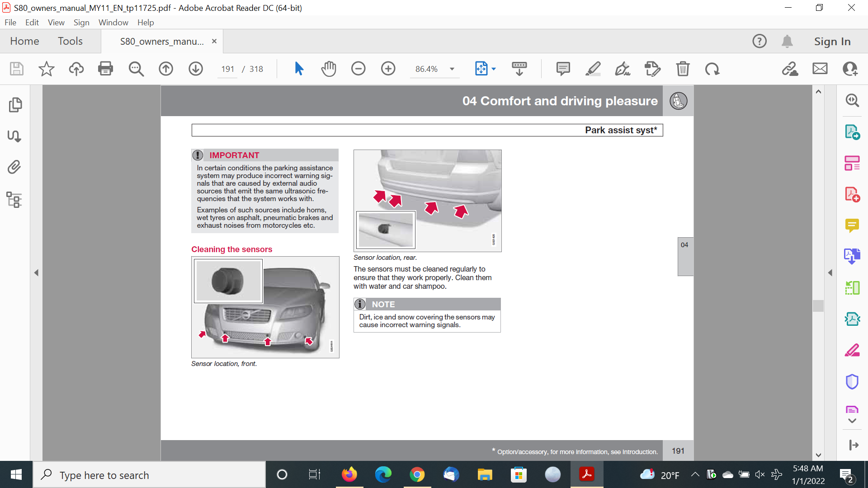Select the Hand pan tool
The width and height of the screenshot is (868, 488).
click(x=329, y=69)
